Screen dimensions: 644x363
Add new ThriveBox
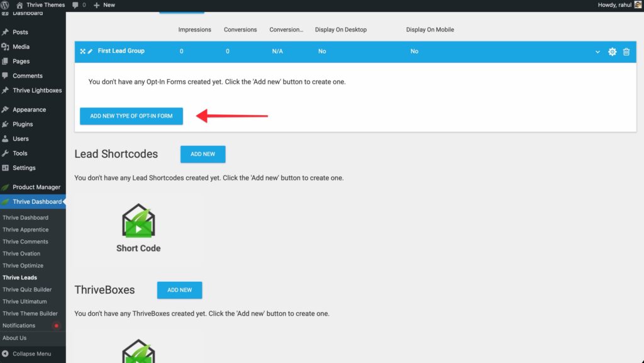click(x=179, y=290)
